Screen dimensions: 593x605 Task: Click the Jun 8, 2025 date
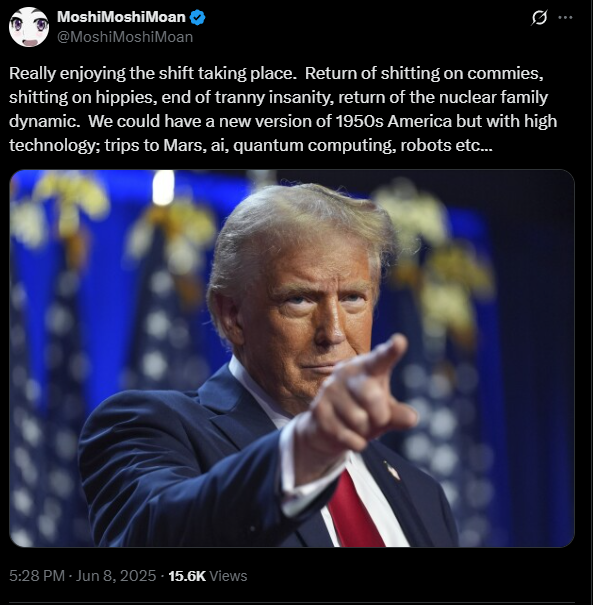116,576
